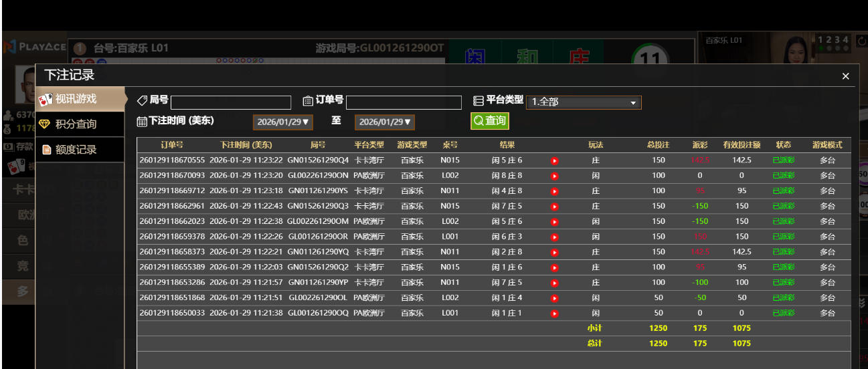Play replay icon for round GL001261290OR

tap(554, 237)
